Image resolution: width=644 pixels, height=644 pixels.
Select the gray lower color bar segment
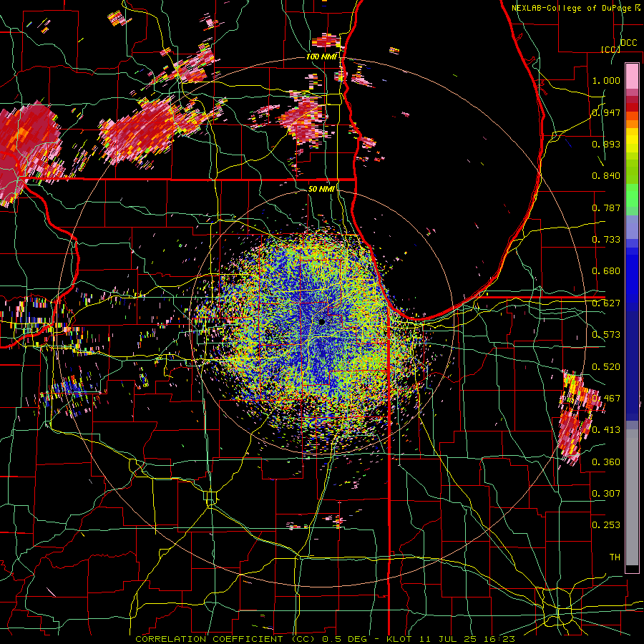632,497
